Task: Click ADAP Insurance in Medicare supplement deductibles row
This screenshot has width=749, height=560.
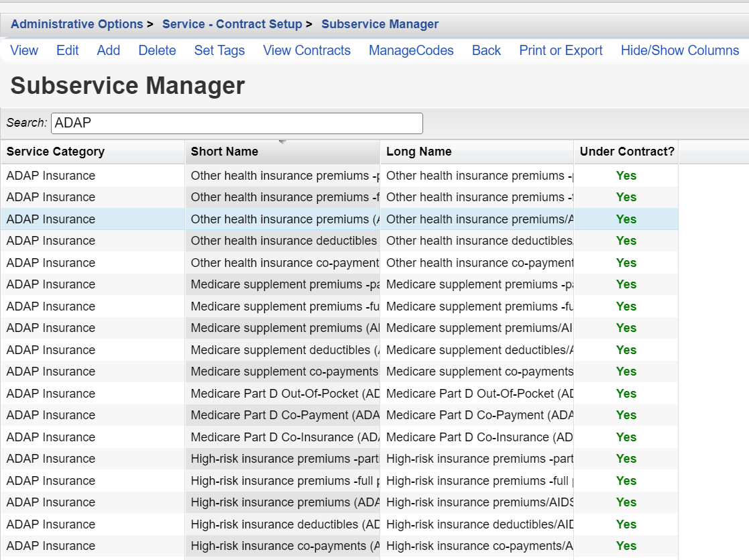Action: (51, 350)
